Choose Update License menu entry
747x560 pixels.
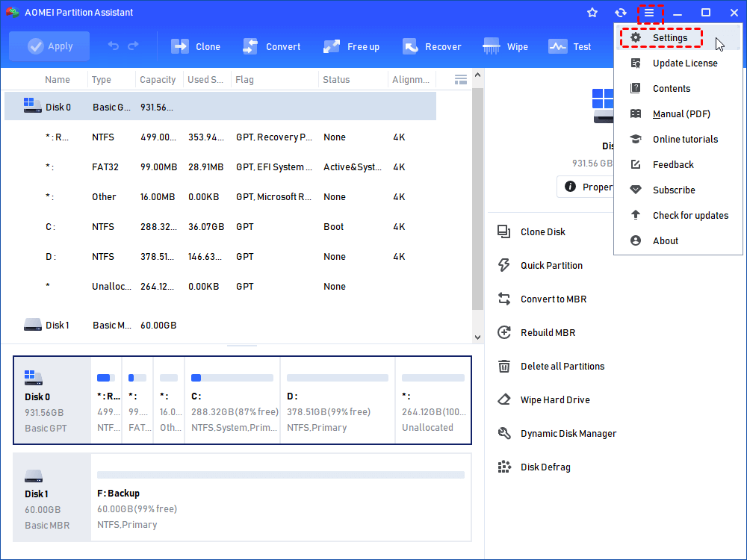tap(678, 63)
